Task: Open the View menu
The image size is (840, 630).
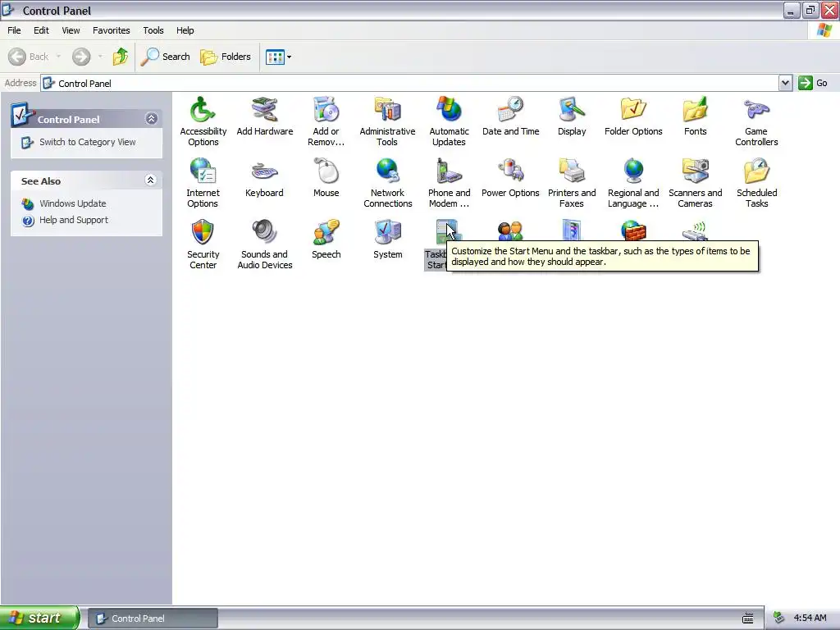Action: click(x=71, y=30)
